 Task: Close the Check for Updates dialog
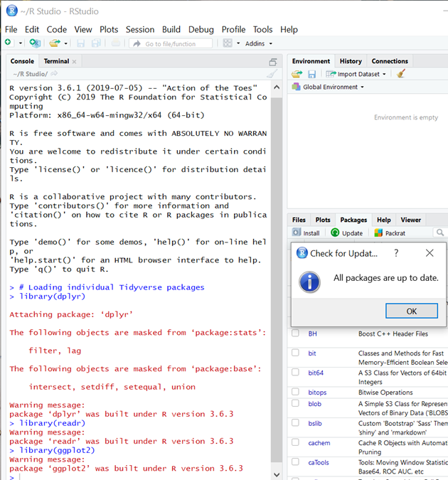430,253
